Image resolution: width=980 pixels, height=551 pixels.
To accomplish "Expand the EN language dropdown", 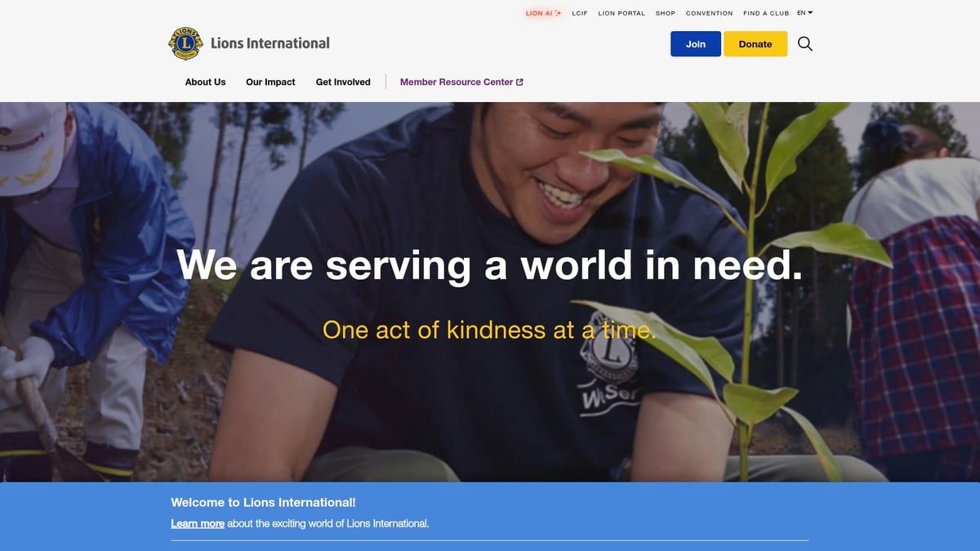I will pyautogui.click(x=805, y=13).
